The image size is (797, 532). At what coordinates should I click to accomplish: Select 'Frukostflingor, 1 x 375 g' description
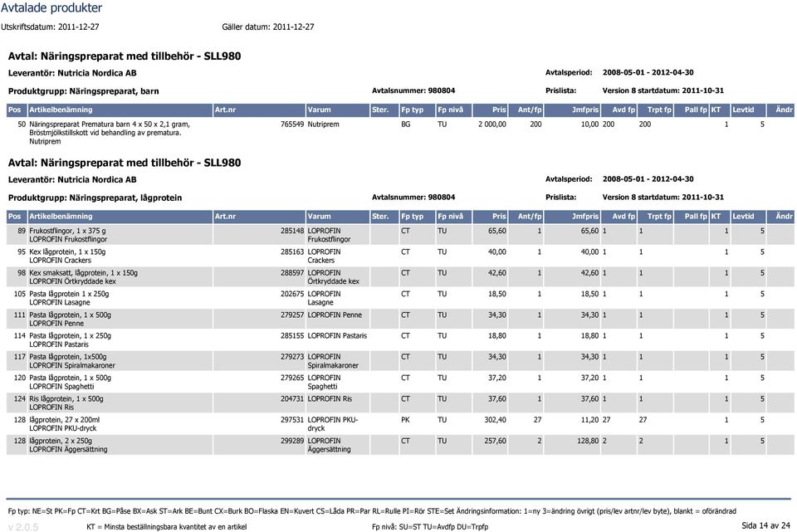click(67, 231)
